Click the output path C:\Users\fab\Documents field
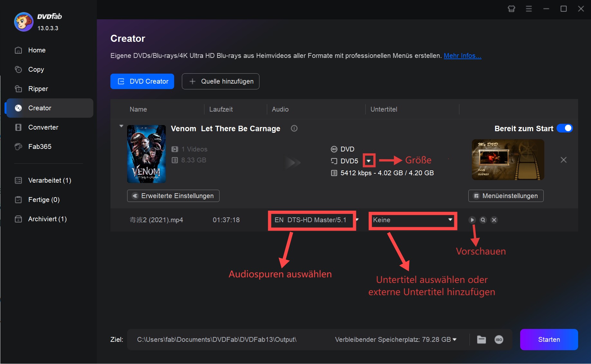Screen dimensions: 591x364 (217, 340)
